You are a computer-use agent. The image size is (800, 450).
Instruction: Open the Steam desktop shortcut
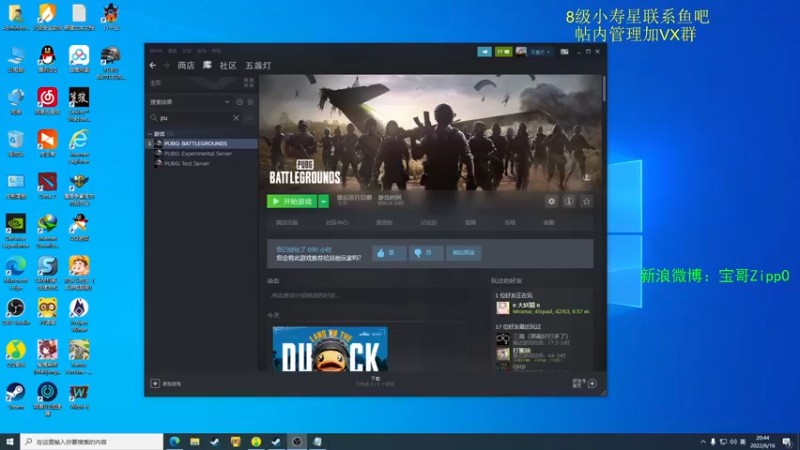(15, 396)
